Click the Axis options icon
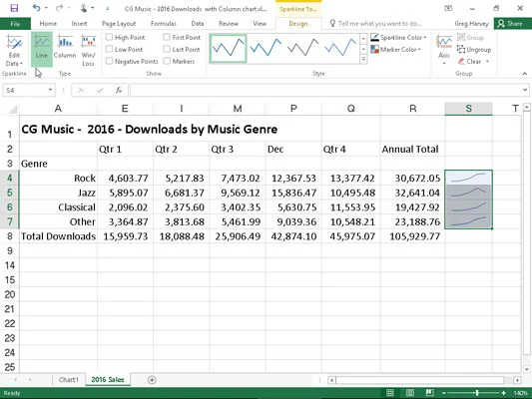The height and width of the screenshot is (399, 532). point(444,49)
